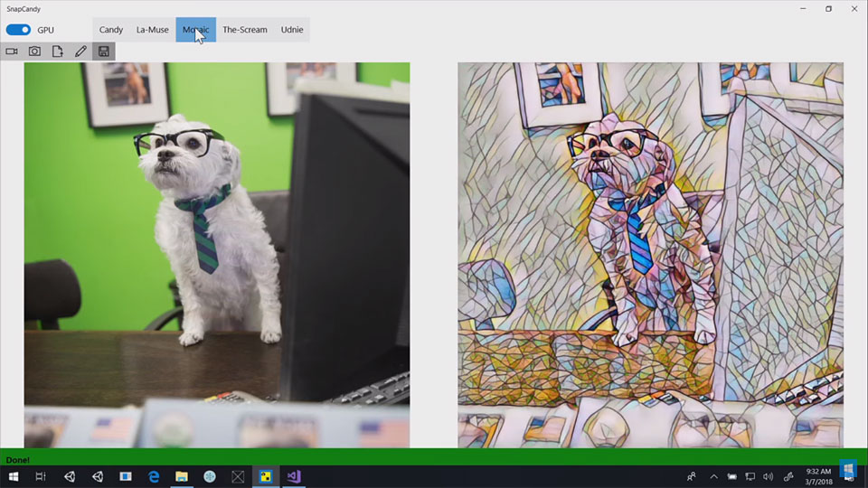
Task: Click the photo camera icon
Action: coord(34,52)
